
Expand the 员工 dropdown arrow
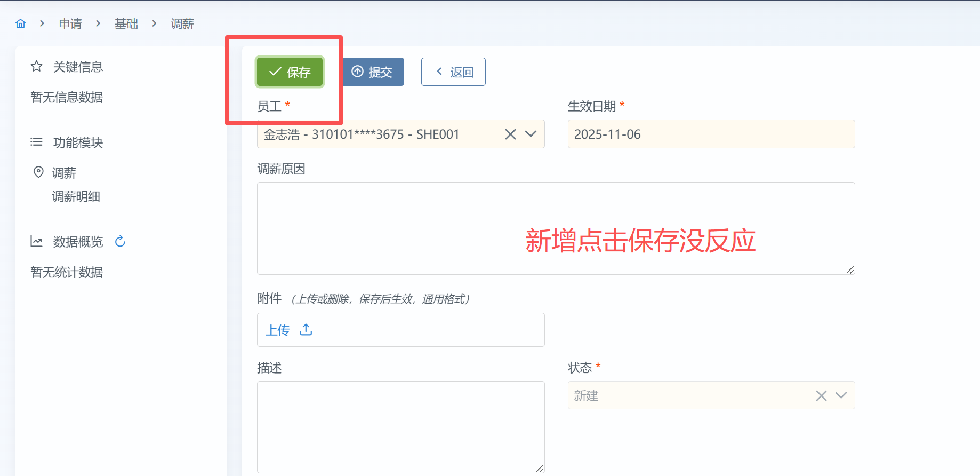tap(531, 134)
